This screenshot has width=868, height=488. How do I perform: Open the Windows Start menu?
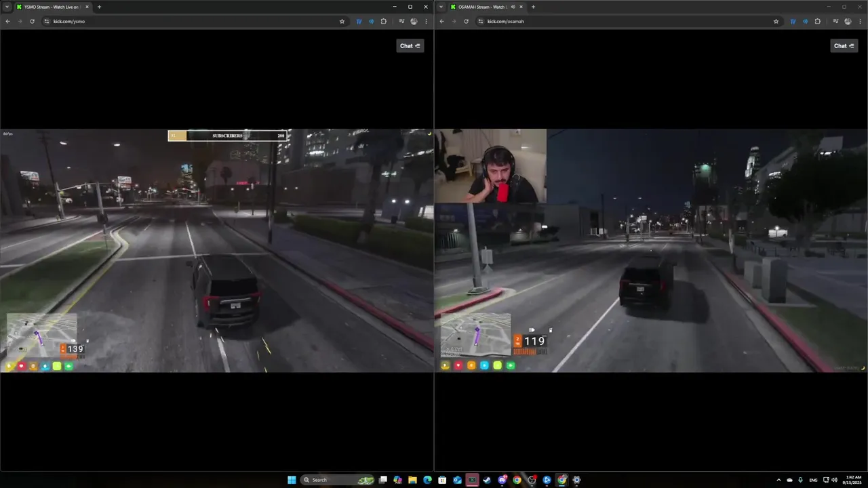tap(292, 480)
